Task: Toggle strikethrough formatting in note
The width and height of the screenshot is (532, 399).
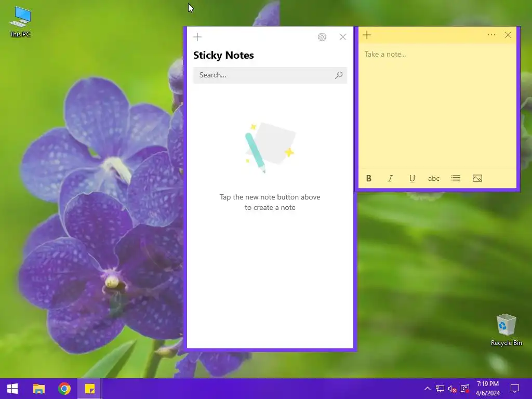Action: (434, 179)
